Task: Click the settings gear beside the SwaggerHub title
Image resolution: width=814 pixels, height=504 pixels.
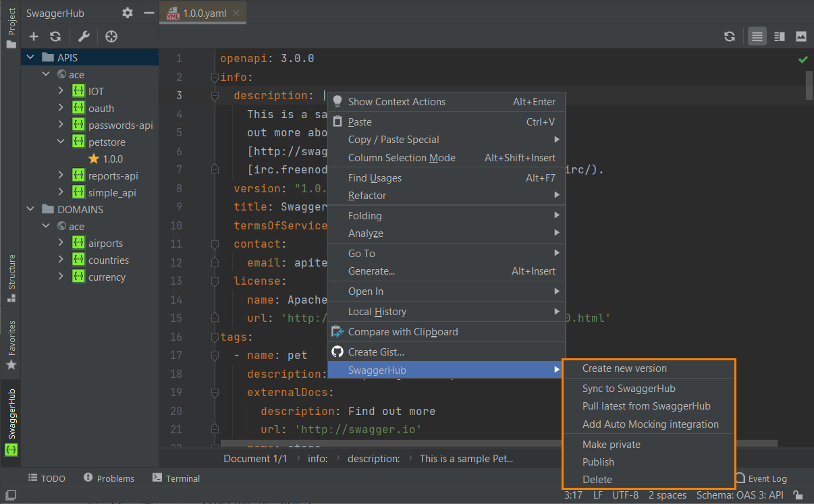Action: tap(128, 12)
